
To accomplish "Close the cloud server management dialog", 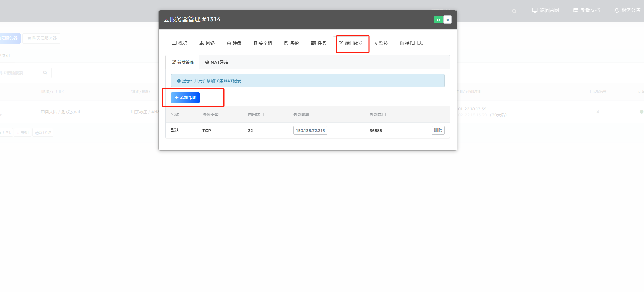I will (448, 20).
